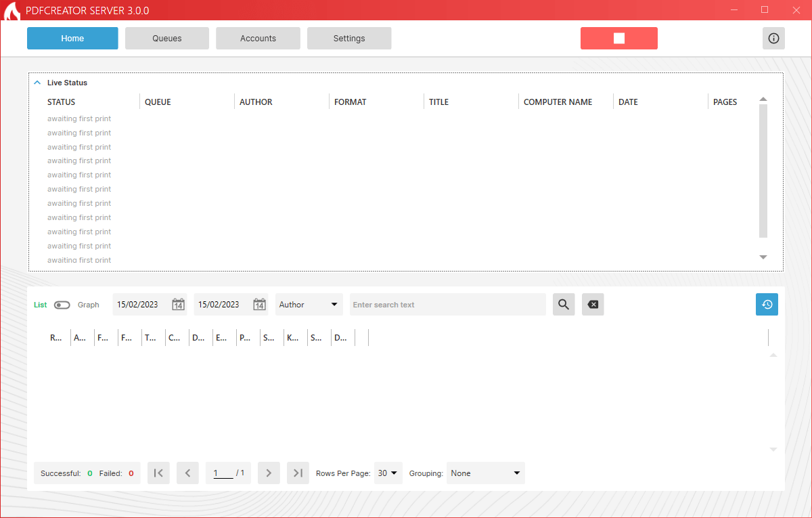The height and width of the screenshot is (518, 812).
Task: Sort by AUTHOR column header
Action: click(x=256, y=102)
